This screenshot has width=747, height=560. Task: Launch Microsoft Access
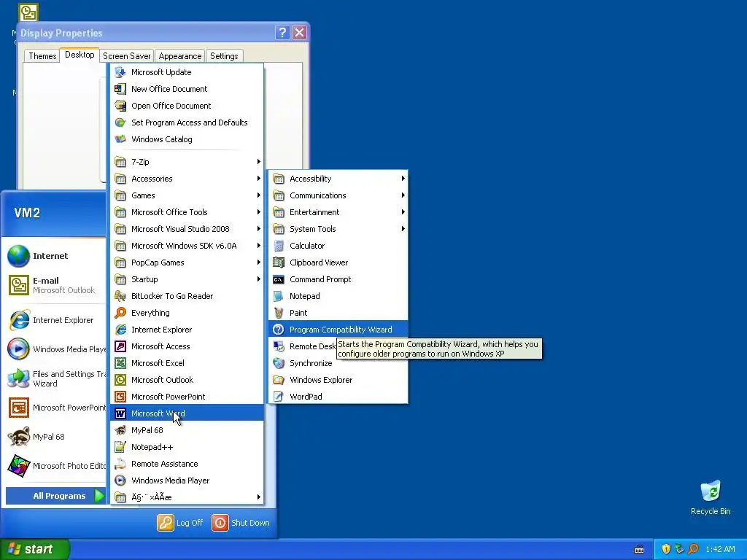click(187, 346)
